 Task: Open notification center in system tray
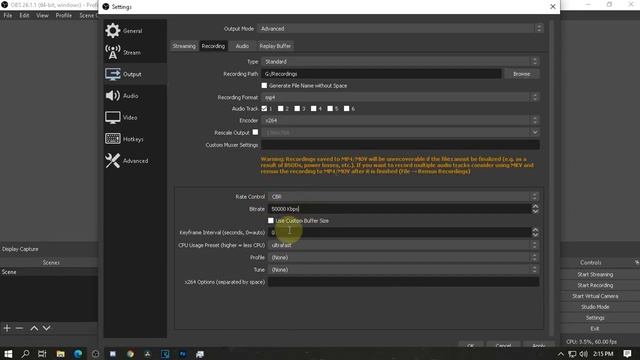(x=627, y=354)
